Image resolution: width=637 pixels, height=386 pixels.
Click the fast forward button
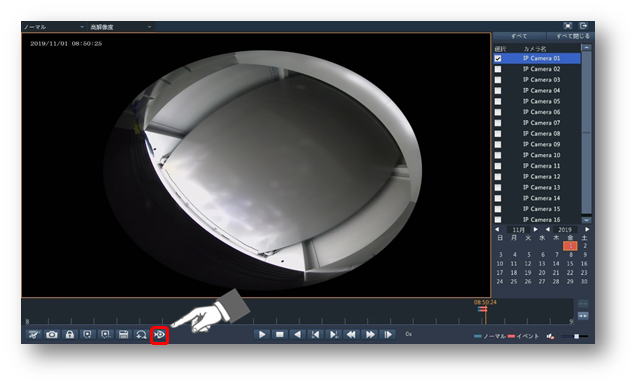pos(370,334)
